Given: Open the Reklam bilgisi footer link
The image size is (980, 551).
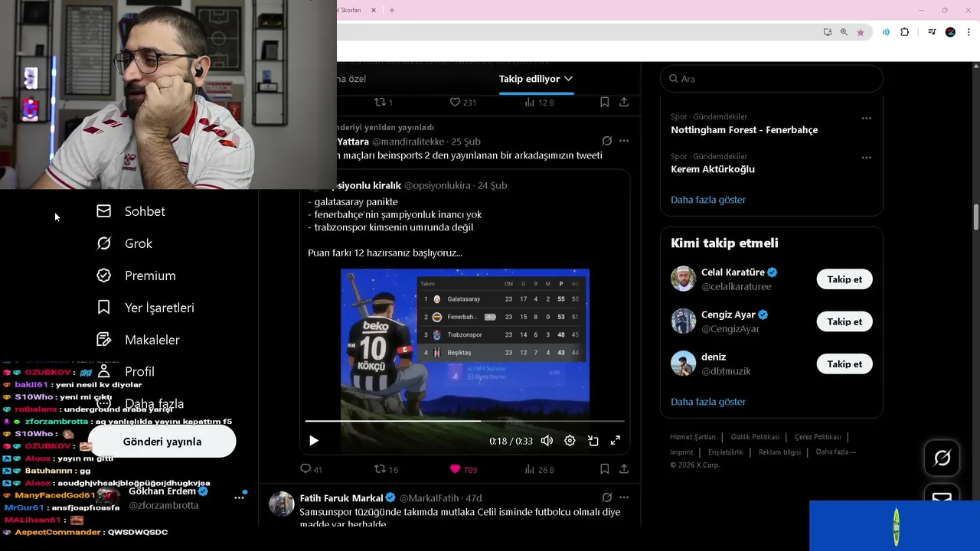Looking at the screenshot, I should coord(779,452).
